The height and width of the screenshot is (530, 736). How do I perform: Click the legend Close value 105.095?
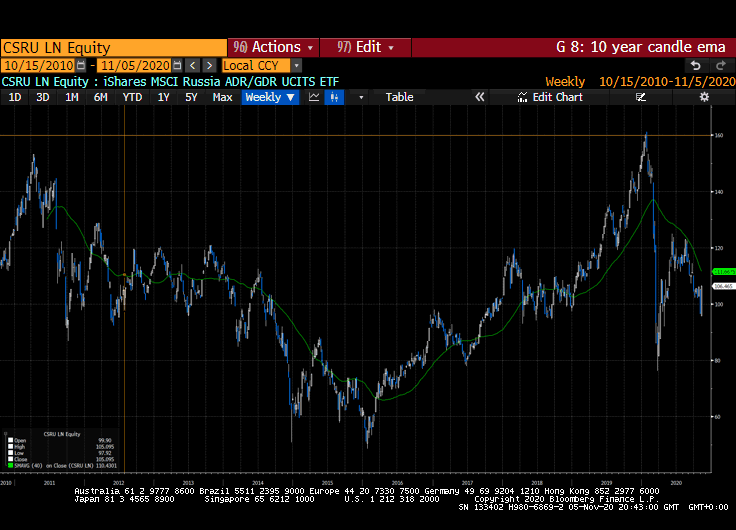tap(105, 459)
